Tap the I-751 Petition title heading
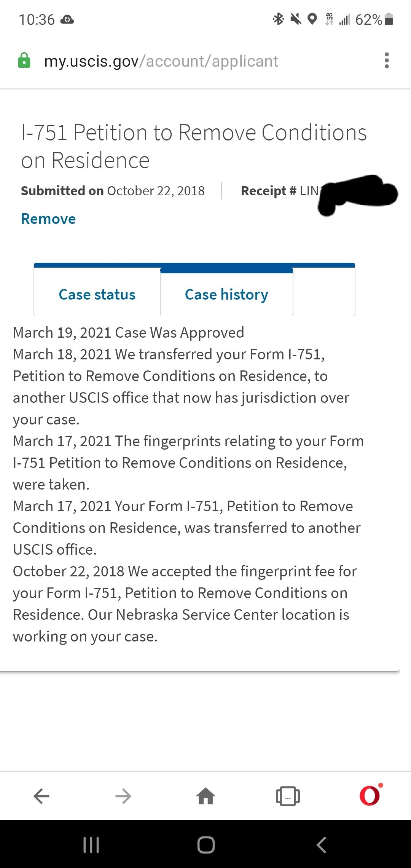Screen dimensions: 411x868 tap(194, 146)
